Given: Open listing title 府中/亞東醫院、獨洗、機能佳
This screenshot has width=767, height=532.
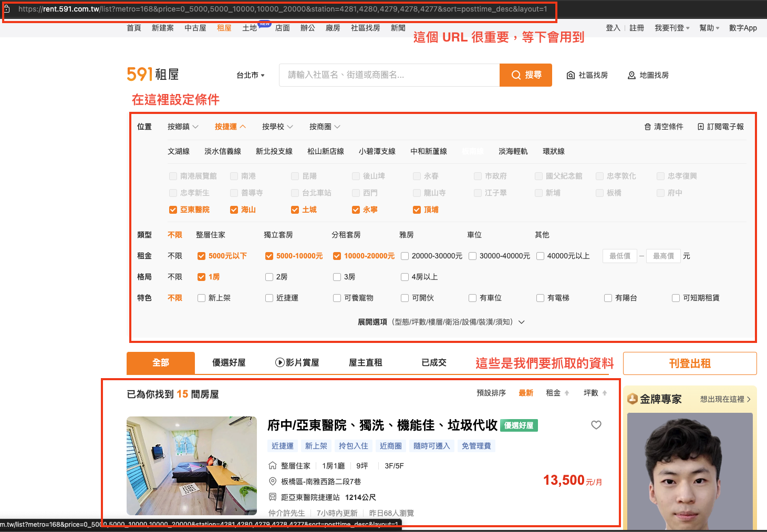Looking at the screenshot, I should click(382, 425).
